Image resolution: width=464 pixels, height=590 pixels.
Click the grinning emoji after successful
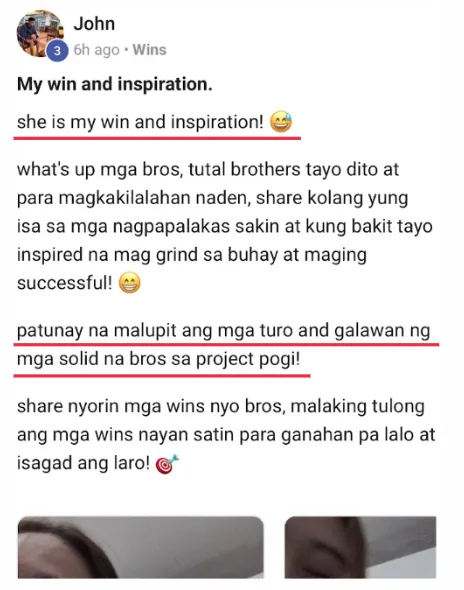coord(129,283)
